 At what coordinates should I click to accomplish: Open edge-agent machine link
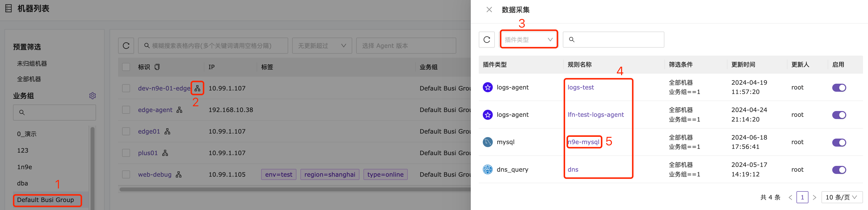155,110
